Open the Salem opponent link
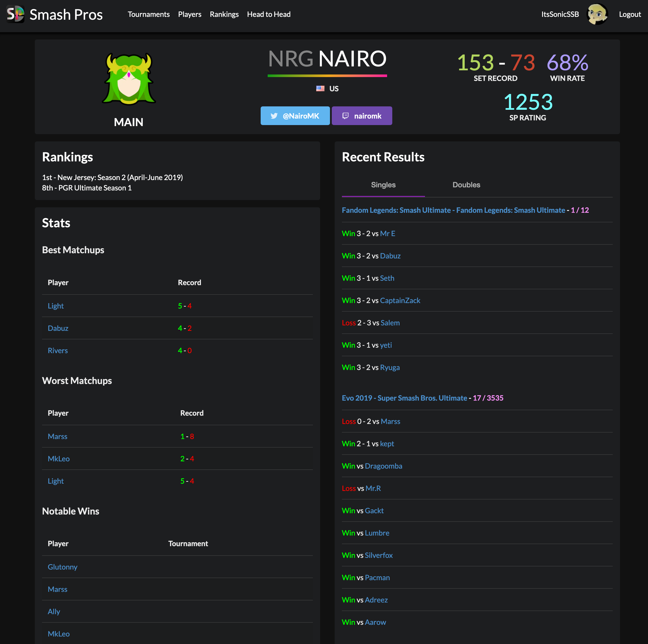The height and width of the screenshot is (644, 648). pyautogui.click(x=390, y=323)
